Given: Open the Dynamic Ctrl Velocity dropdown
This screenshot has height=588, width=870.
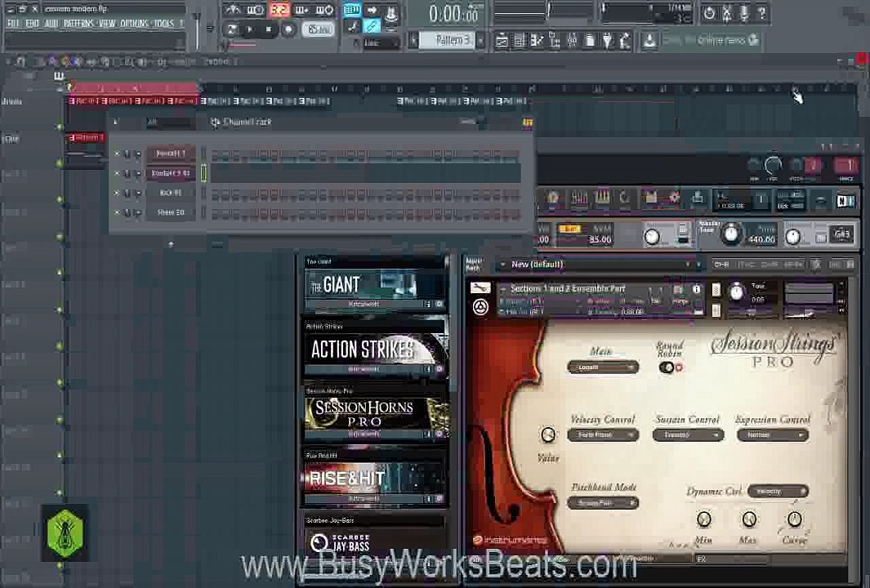Looking at the screenshot, I should pos(778,492).
